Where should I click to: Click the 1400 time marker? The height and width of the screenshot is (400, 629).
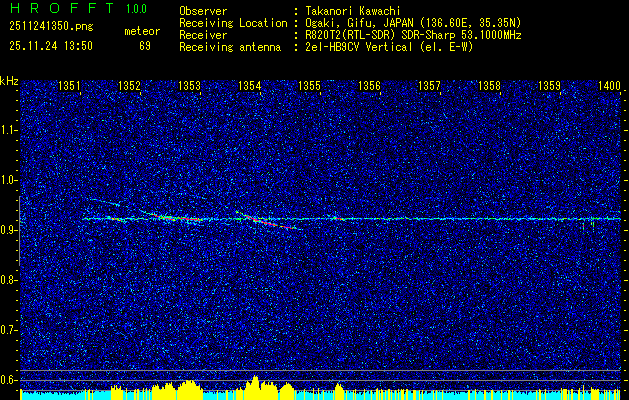pyautogui.click(x=609, y=86)
